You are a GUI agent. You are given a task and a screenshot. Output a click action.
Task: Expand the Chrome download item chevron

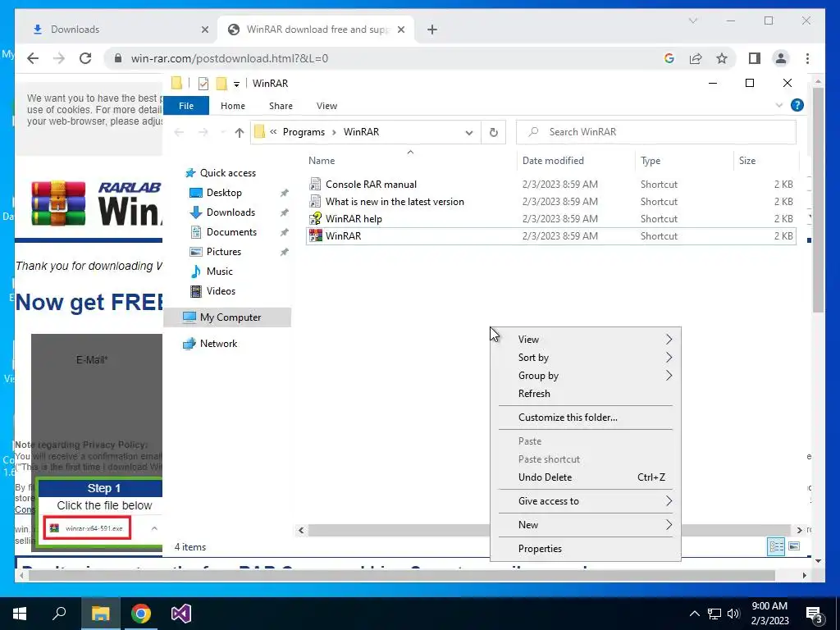pos(154,528)
